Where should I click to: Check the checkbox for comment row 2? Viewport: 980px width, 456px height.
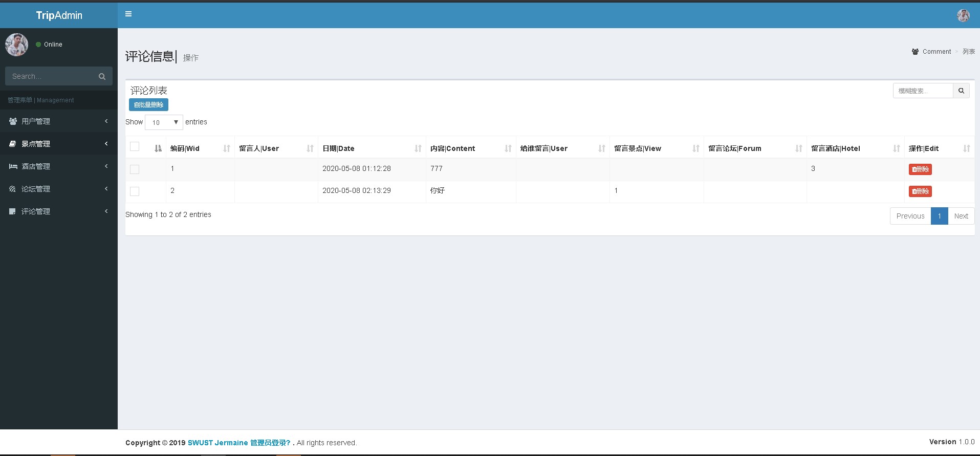[x=135, y=191]
